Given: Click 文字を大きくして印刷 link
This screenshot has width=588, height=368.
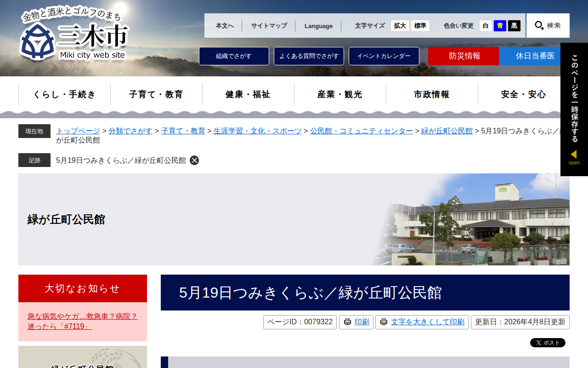Looking at the screenshot, I should tap(428, 322).
